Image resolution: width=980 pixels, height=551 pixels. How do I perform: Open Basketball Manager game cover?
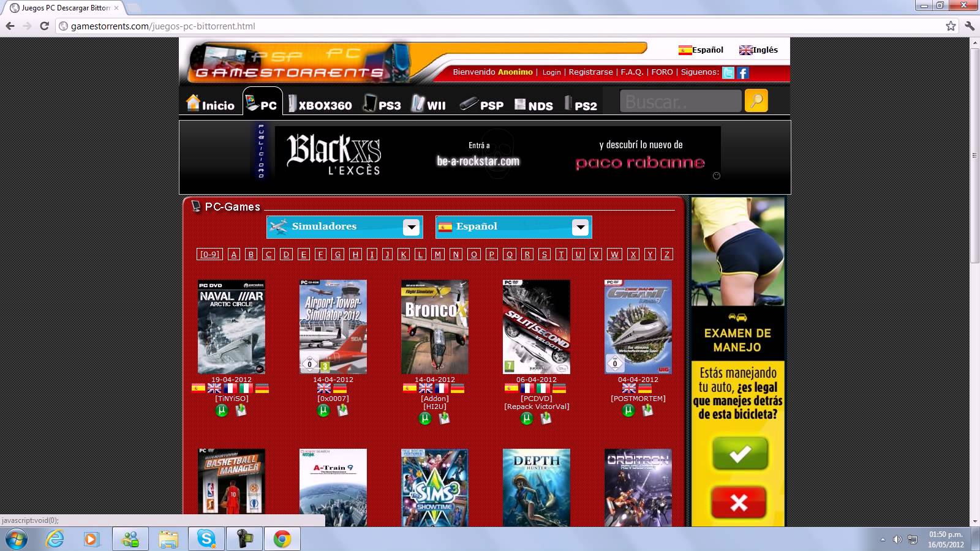point(232,487)
